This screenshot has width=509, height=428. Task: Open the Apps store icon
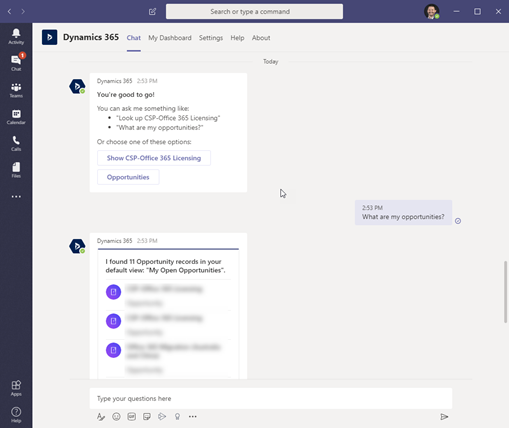tap(16, 388)
